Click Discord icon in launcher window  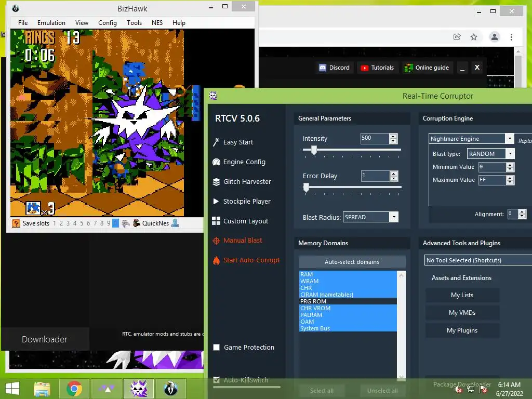[x=322, y=68]
